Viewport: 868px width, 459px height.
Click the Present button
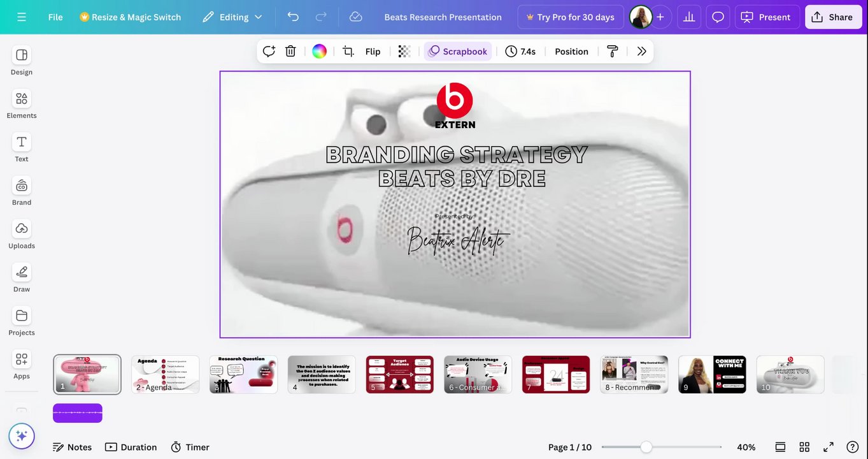pos(767,17)
